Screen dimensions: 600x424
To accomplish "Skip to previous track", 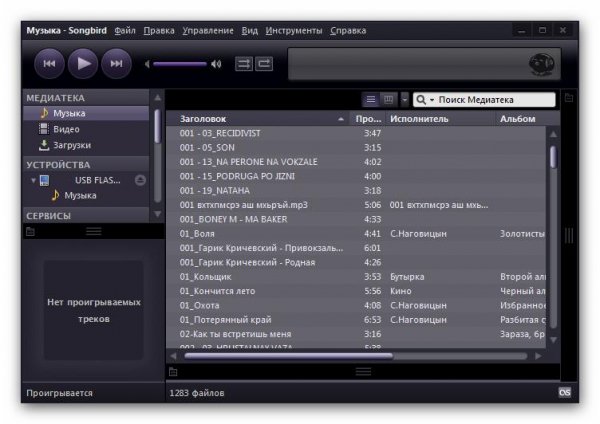I will tap(49, 64).
